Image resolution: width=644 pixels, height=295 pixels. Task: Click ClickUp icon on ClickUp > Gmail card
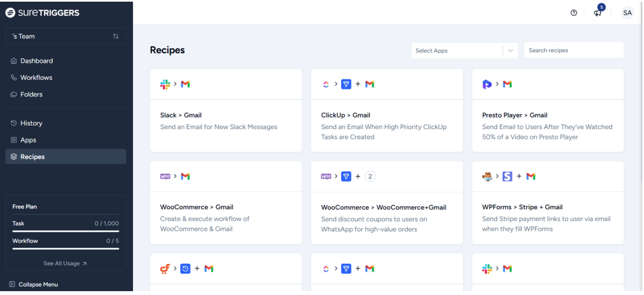pos(326,84)
